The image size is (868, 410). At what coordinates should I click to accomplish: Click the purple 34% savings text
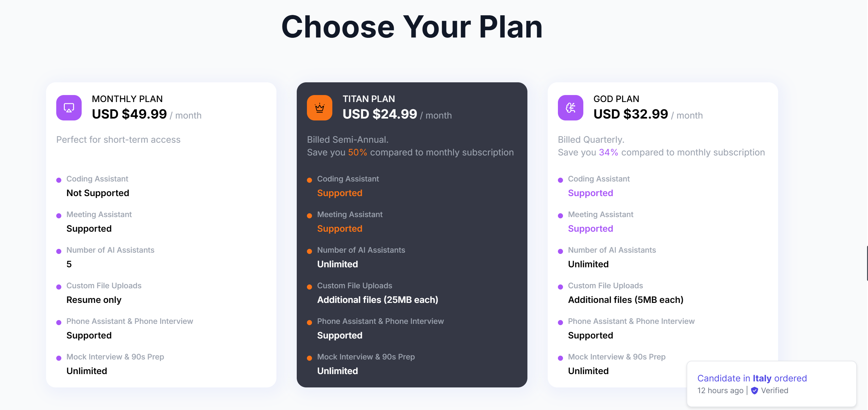608,153
